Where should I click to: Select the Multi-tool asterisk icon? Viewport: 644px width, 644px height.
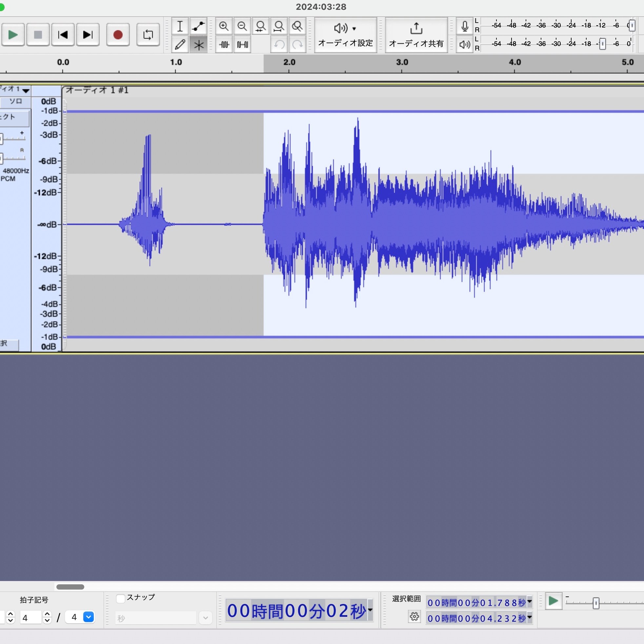click(x=198, y=45)
